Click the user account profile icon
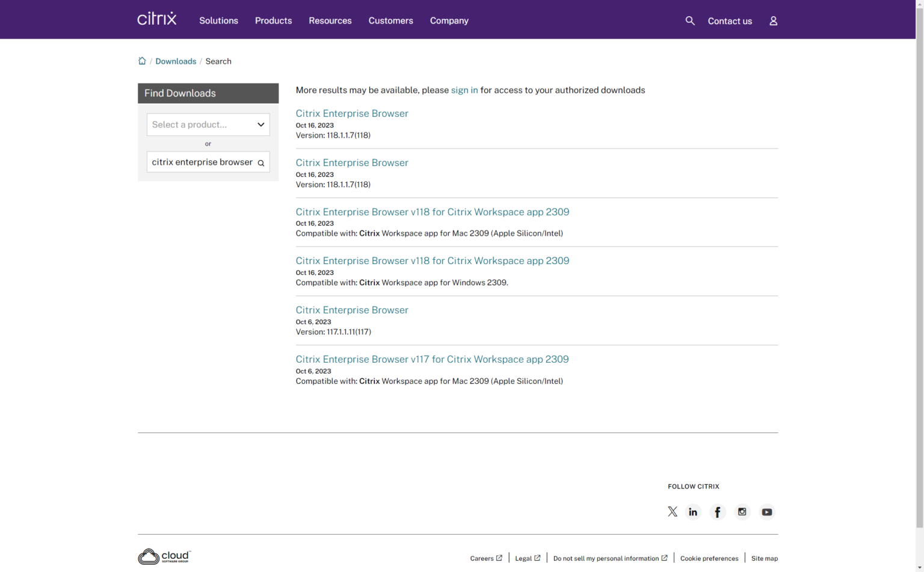 (773, 21)
